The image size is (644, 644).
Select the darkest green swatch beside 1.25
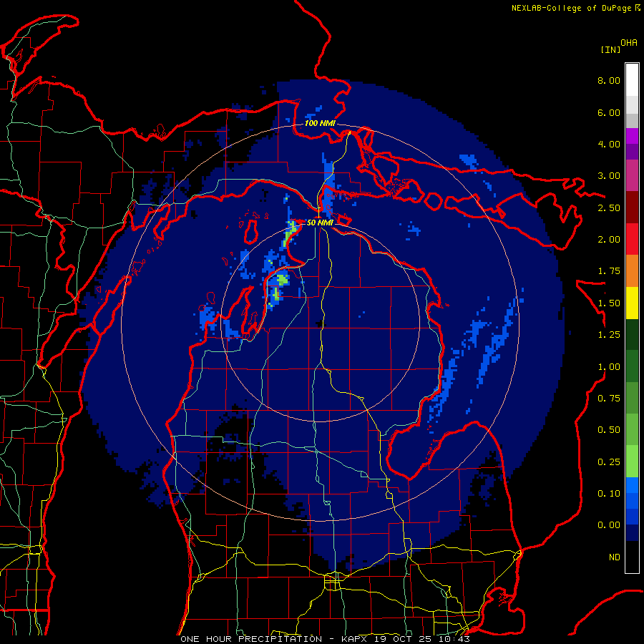click(x=632, y=335)
